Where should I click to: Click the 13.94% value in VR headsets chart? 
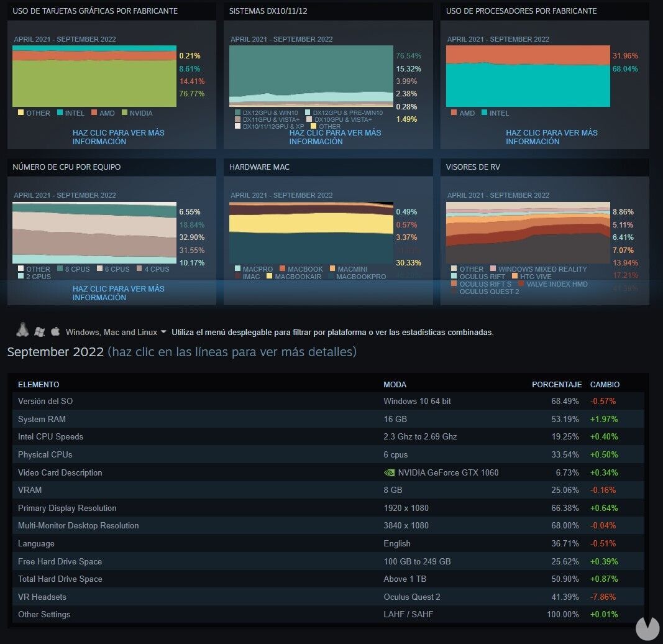pos(625,263)
